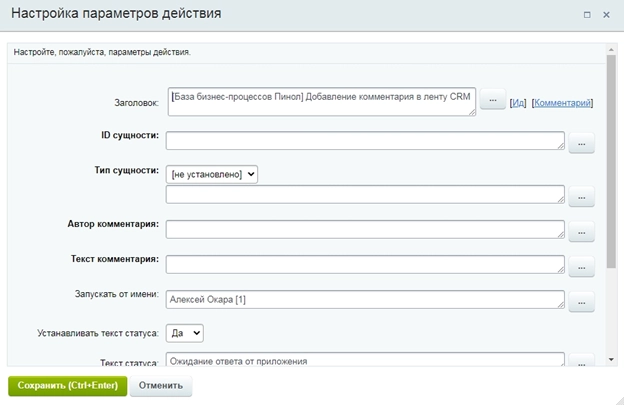624x405 pixels.
Task: Open value picker for Тип сущности text field
Action: (x=581, y=197)
